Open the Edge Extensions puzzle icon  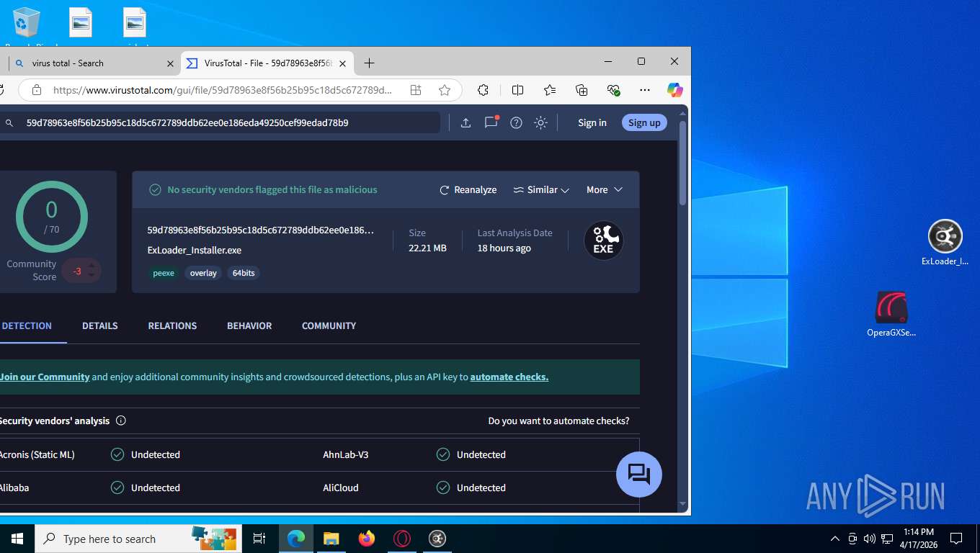click(x=483, y=90)
